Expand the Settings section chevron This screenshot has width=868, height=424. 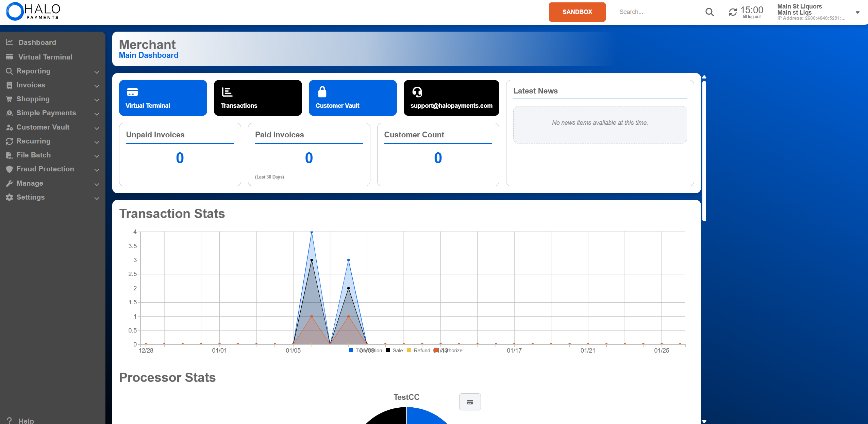click(97, 198)
